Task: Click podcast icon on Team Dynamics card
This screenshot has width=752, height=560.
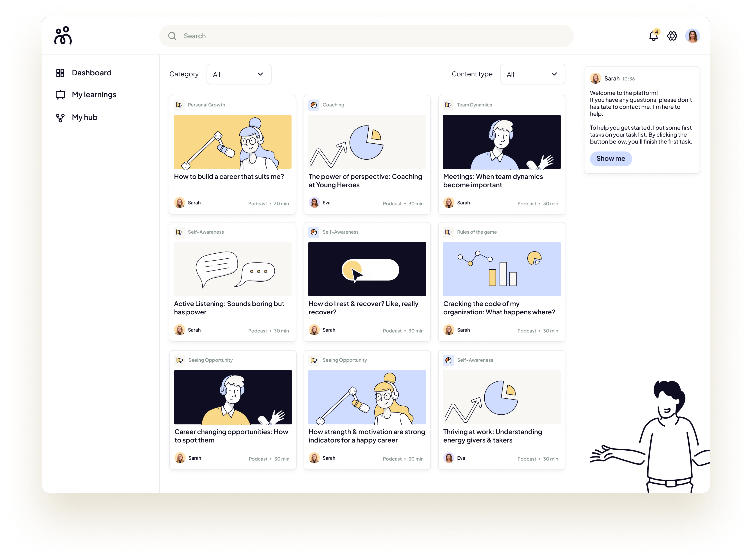Action: tap(448, 105)
